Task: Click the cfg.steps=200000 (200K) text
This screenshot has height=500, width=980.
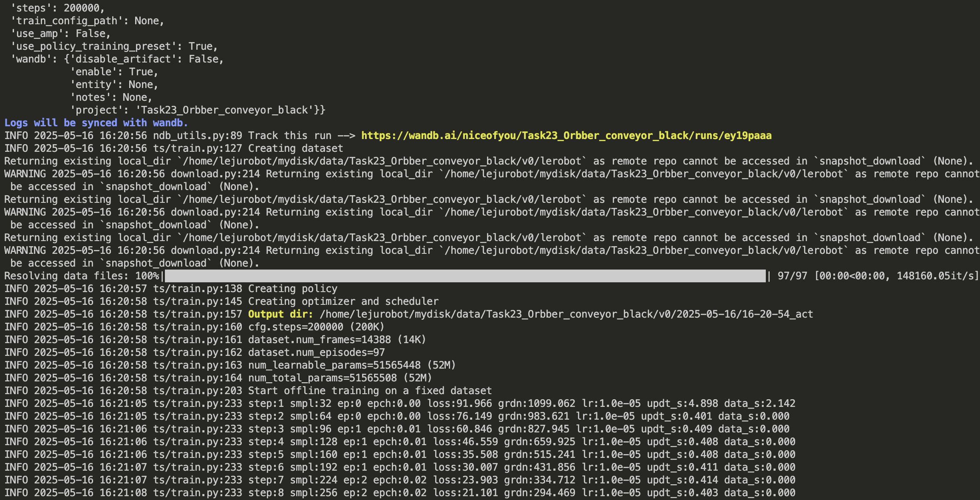Action: 316,327
